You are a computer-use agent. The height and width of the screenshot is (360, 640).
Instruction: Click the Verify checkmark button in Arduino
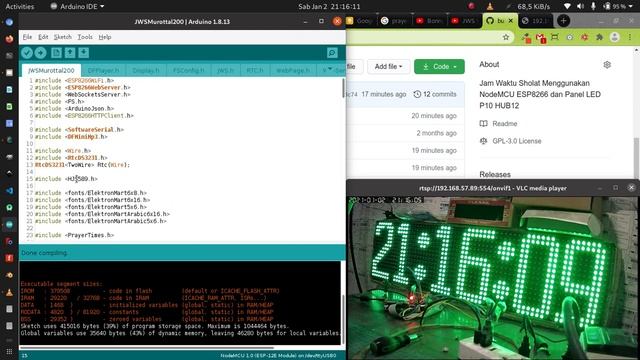(27, 53)
